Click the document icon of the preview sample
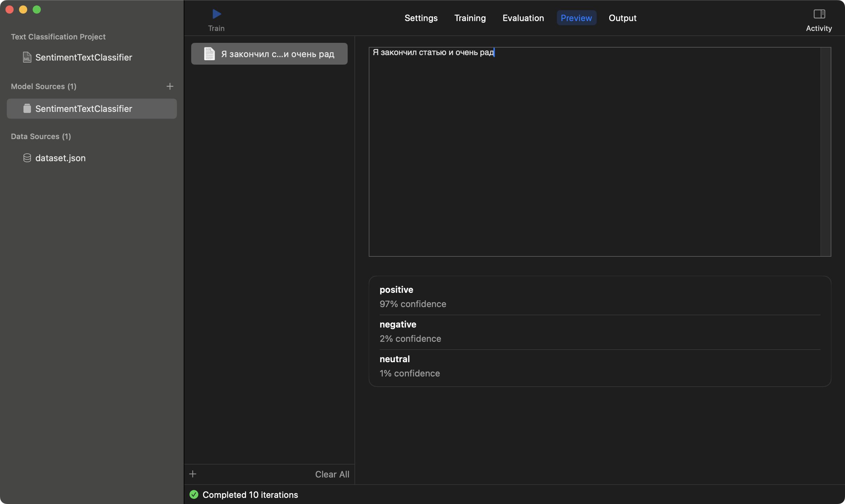 click(209, 54)
